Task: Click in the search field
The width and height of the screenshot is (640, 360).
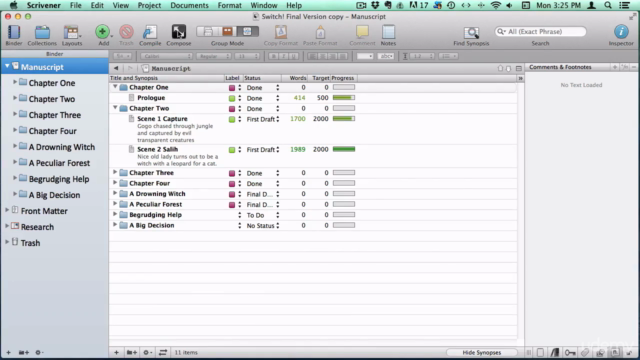Action: (x=540, y=31)
